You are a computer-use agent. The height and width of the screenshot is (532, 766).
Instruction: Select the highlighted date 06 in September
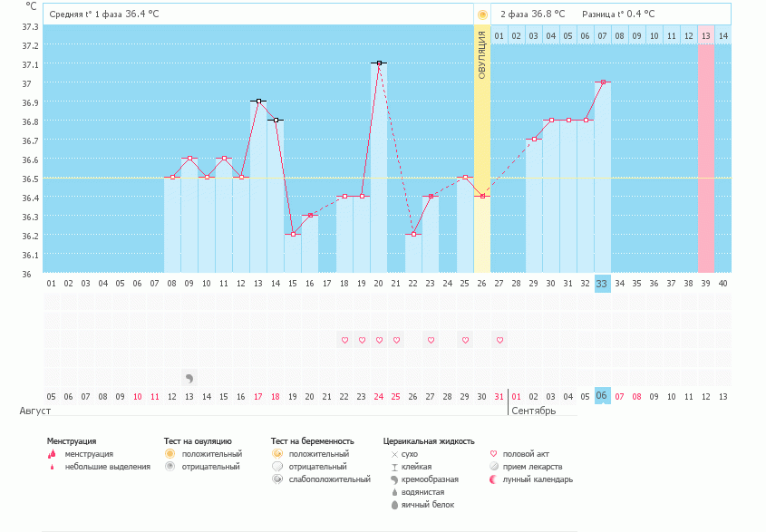[x=603, y=396]
